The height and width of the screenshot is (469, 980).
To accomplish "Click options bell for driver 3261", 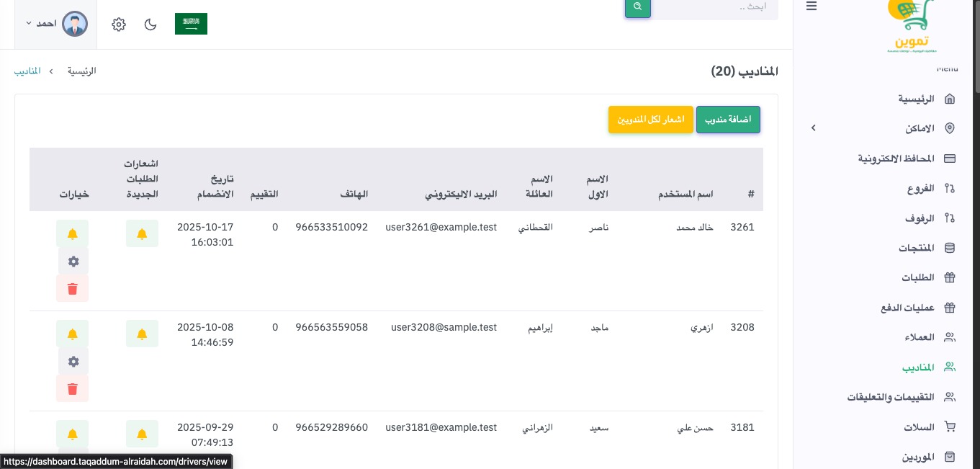I will pyautogui.click(x=73, y=233).
